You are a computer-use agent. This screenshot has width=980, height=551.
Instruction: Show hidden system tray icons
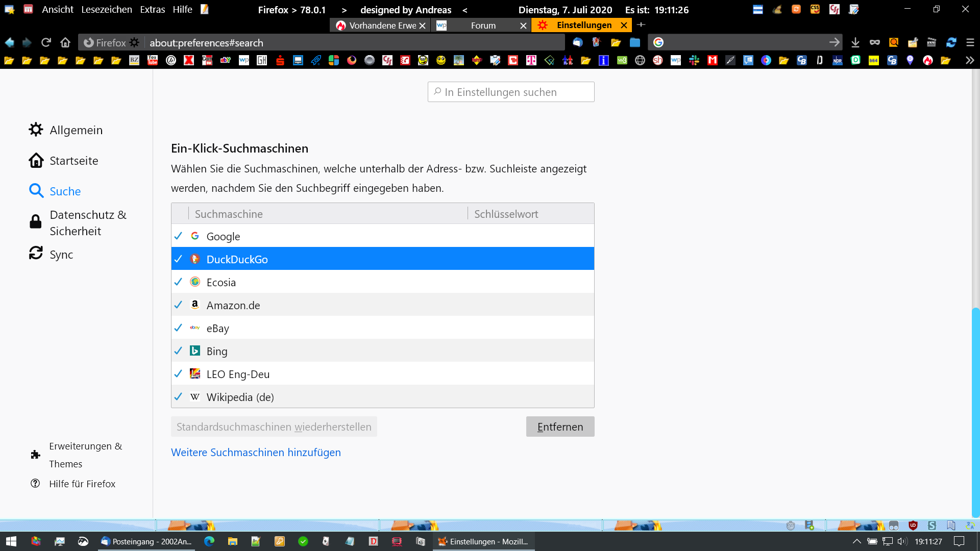(x=856, y=541)
